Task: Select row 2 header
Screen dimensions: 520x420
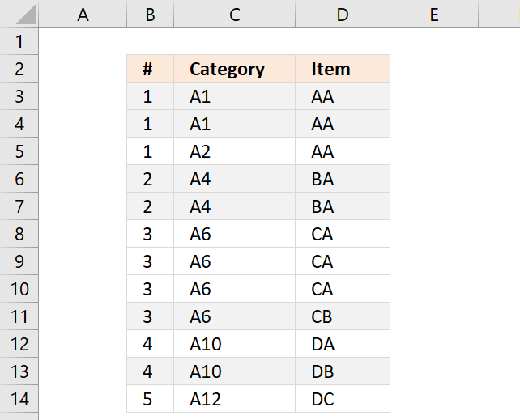Action: point(19,69)
